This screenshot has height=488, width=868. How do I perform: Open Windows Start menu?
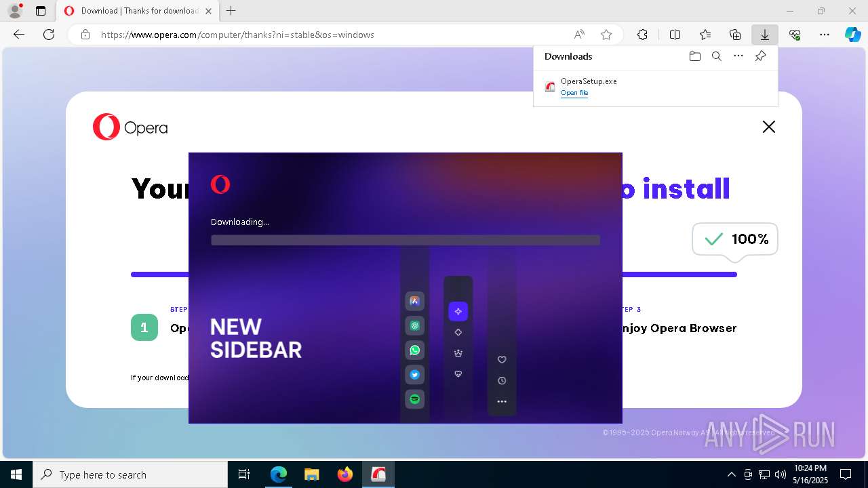point(16,474)
